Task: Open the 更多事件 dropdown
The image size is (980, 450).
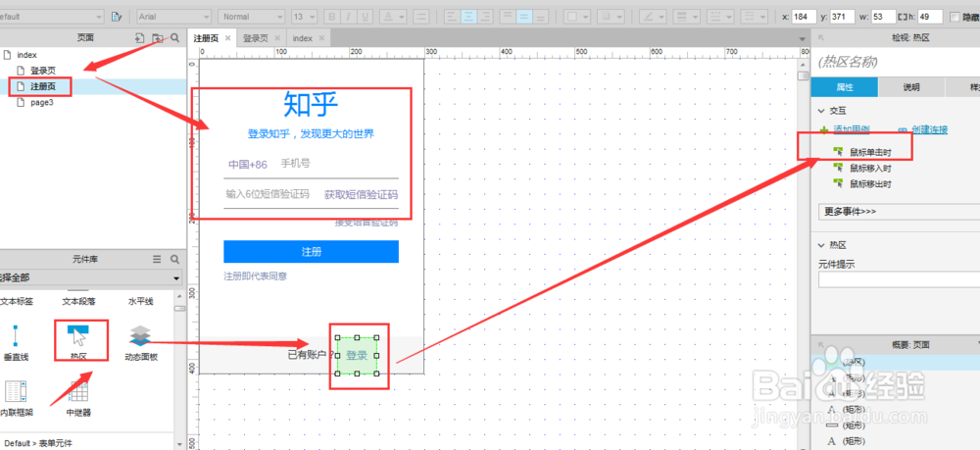Action: coord(899,212)
